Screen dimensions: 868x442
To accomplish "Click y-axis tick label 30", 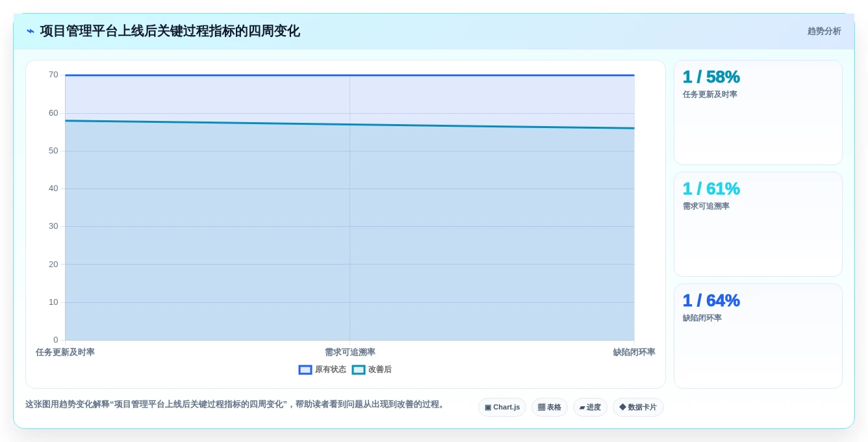I will (53, 226).
